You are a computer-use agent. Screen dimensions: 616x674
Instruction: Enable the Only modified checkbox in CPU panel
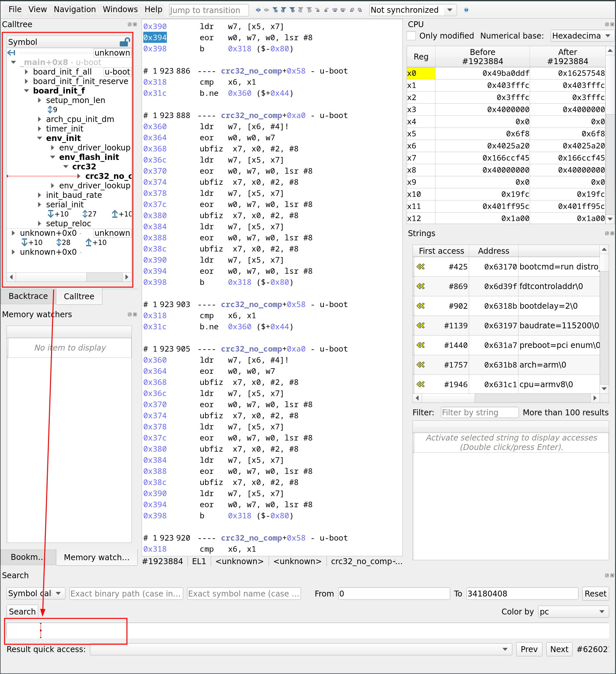click(411, 36)
